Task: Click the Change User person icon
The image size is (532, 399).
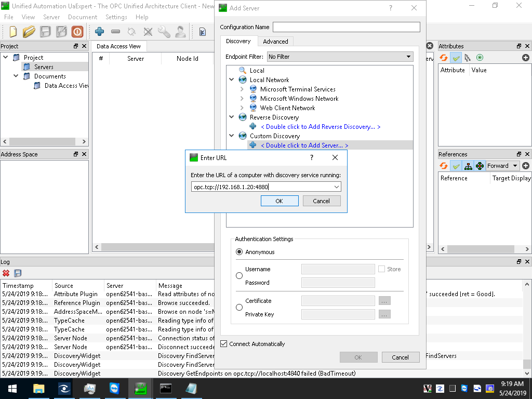Action: tap(180, 32)
